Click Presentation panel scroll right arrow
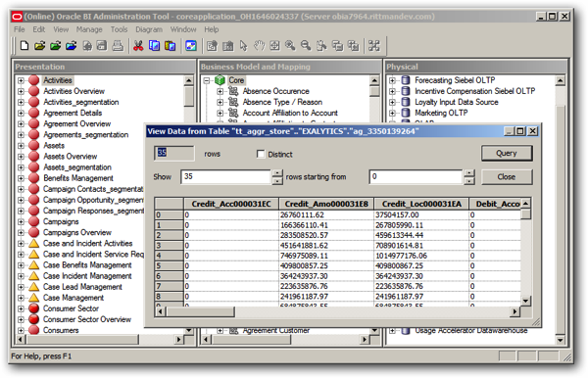The height and width of the screenshot is (378, 588). (178, 340)
